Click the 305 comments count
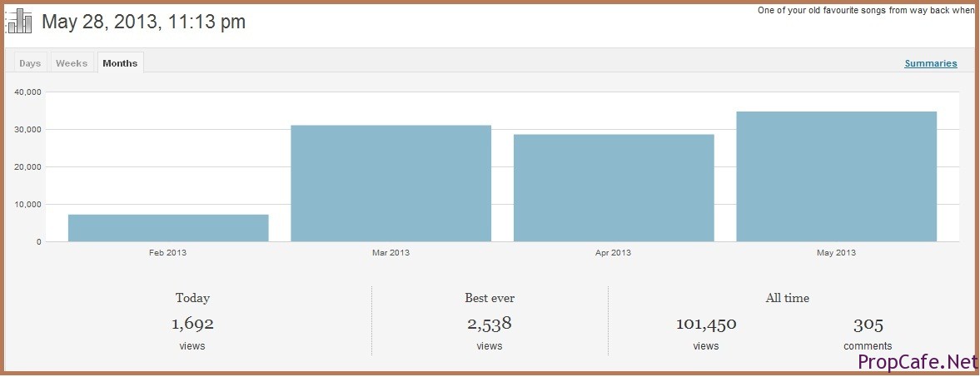This screenshot has width=980, height=377. 868,324
